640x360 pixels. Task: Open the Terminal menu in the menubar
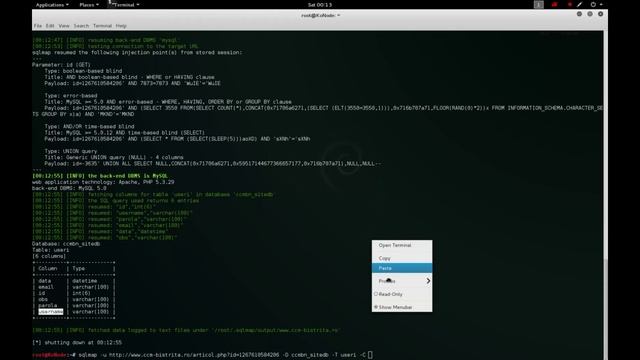click(x=102, y=26)
